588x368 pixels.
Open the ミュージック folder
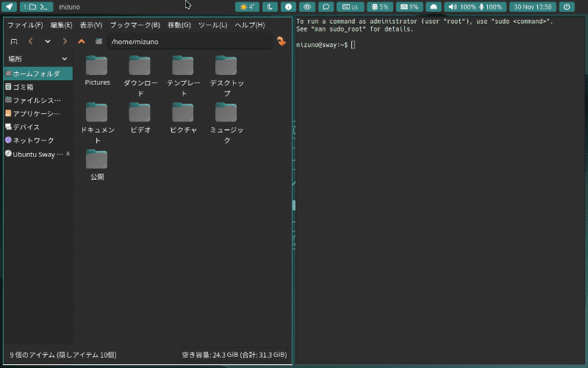point(226,123)
